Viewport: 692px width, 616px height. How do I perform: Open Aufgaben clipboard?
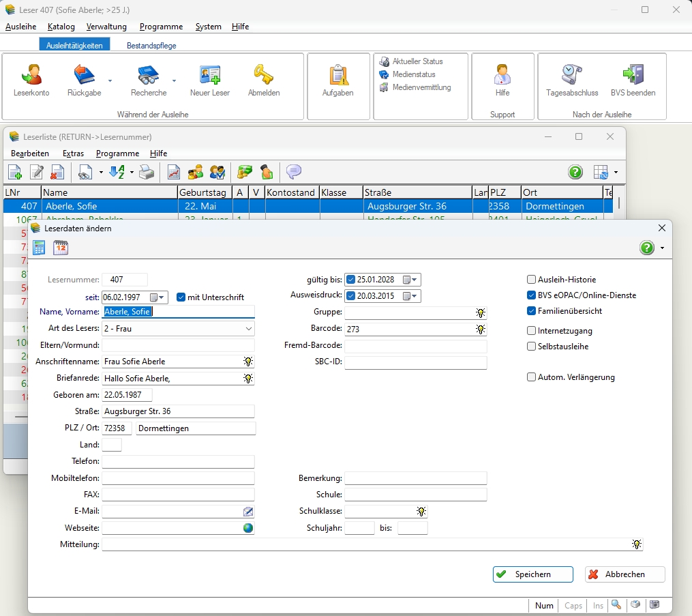pyautogui.click(x=337, y=80)
